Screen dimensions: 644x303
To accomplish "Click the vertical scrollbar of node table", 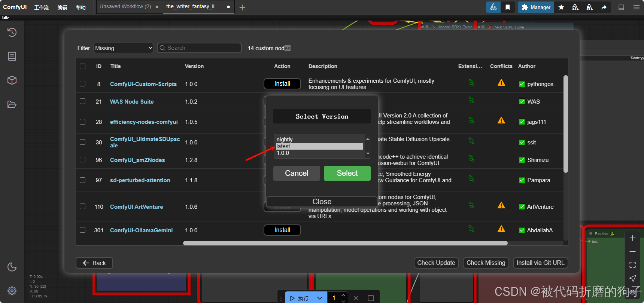I will click(x=566, y=124).
